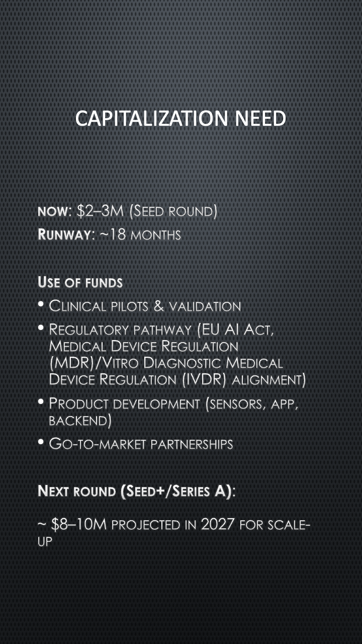Click the Clinical pilots & validation bullet
Image resolution: width=362 pixels, height=644 pixels.
(x=145, y=306)
